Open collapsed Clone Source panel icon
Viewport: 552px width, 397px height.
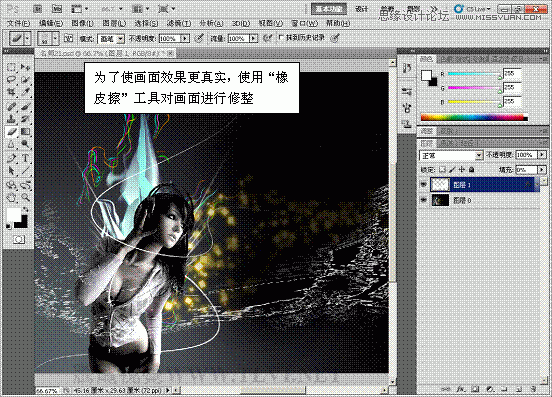[407, 124]
